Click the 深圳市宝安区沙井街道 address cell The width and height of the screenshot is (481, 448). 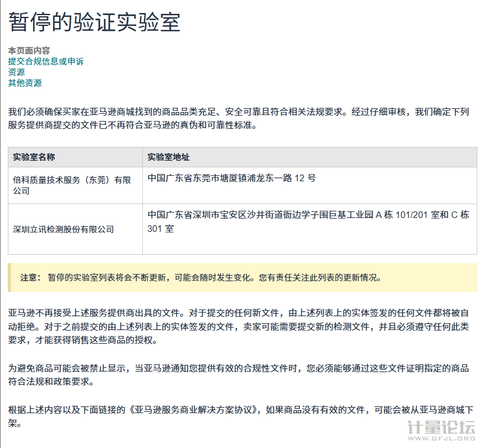coord(308,222)
